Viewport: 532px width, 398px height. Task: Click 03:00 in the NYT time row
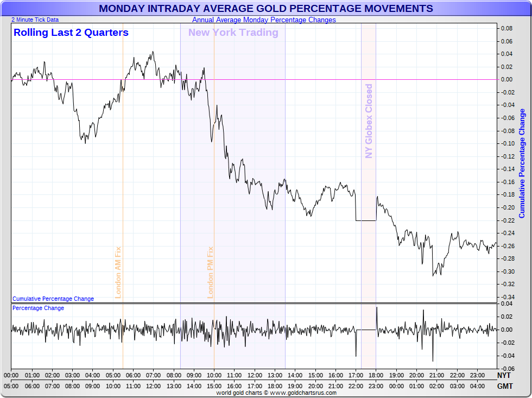pos(72,375)
